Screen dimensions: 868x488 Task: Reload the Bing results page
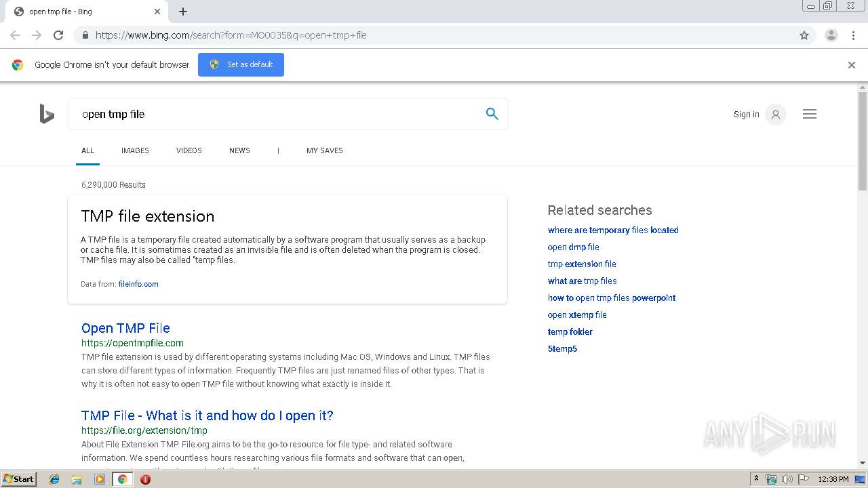58,35
